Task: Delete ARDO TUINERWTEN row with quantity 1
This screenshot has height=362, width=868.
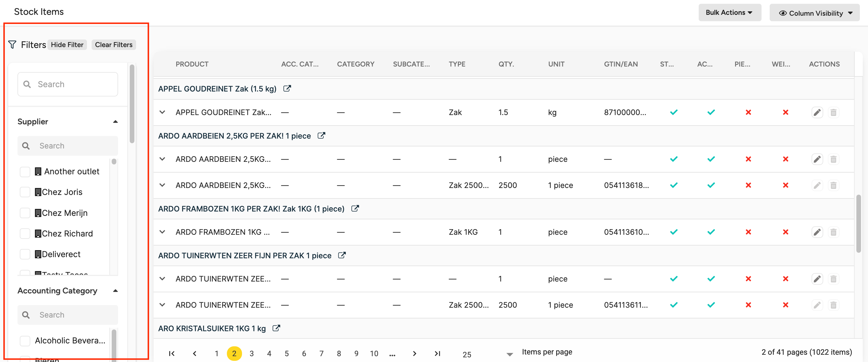Action: pyautogui.click(x=833, y=279)
